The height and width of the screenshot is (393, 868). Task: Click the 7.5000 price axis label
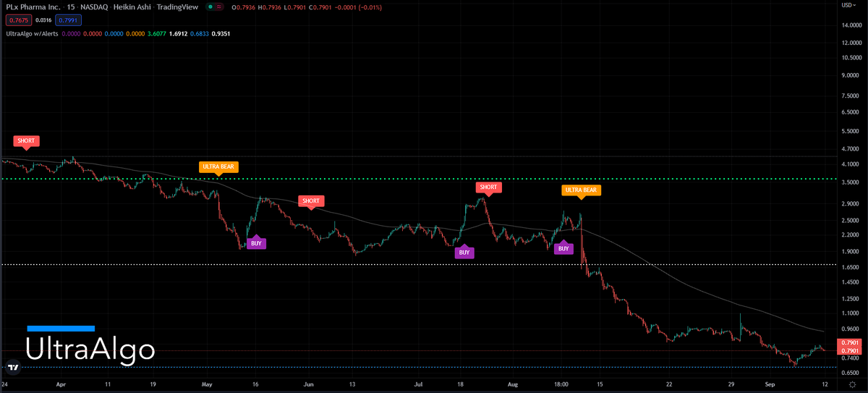click(850, 96)
